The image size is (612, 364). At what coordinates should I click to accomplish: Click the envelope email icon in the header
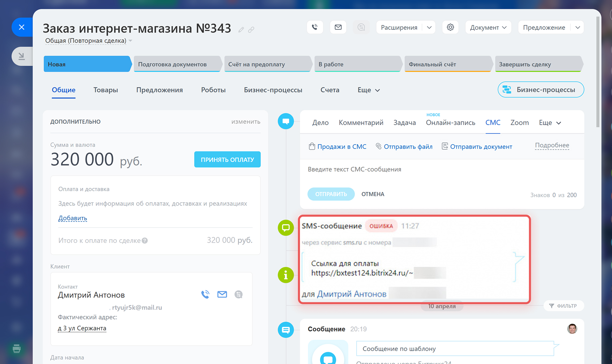click(338, 27)
